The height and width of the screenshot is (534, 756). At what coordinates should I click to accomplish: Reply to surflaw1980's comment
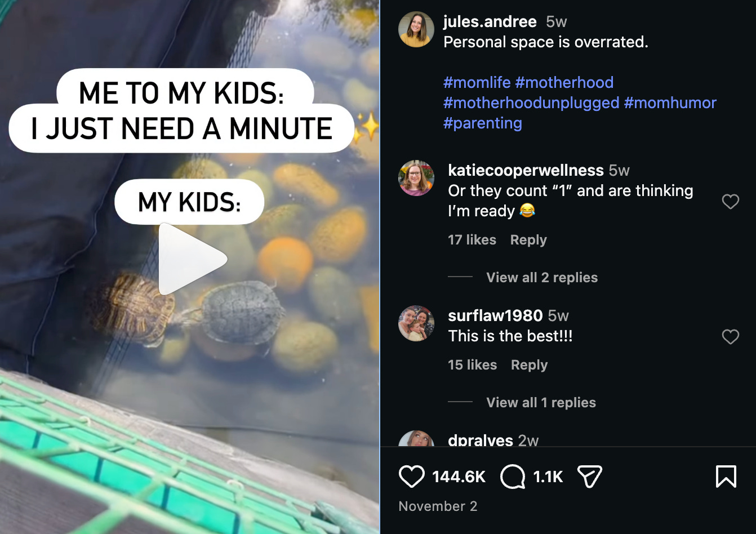(x=529, y=365)
